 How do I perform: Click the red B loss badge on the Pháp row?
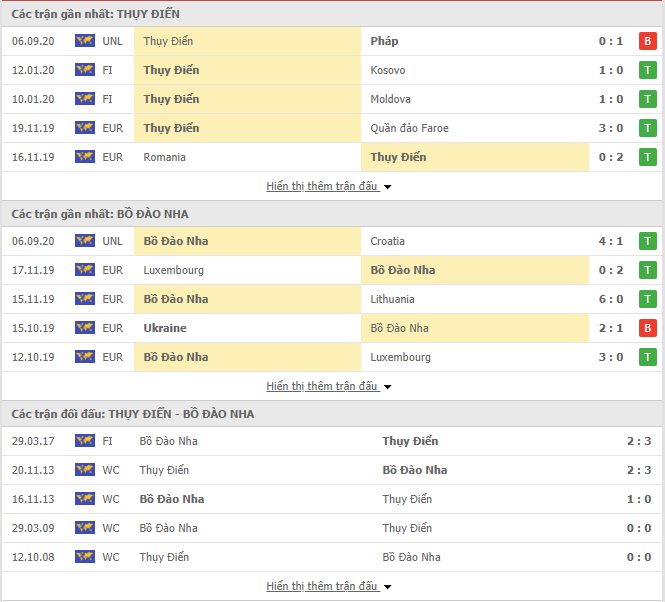(x=648, y=41)
